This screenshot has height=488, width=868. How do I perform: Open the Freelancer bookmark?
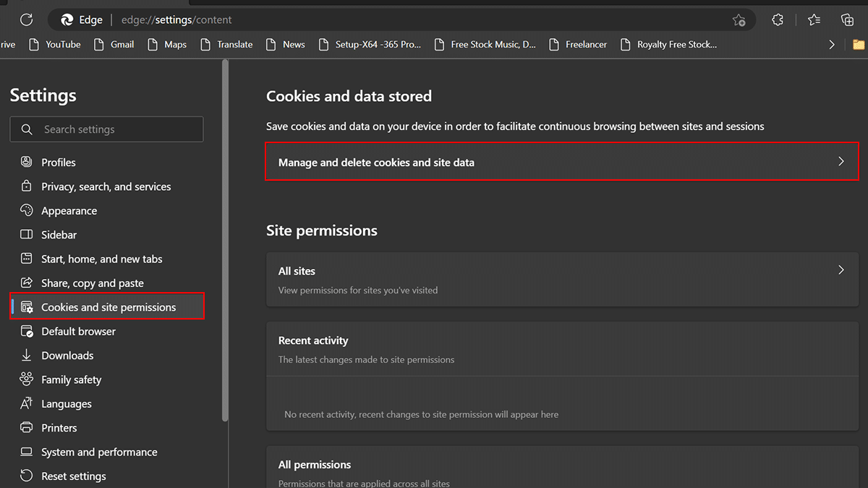click(x=579, y=45)
